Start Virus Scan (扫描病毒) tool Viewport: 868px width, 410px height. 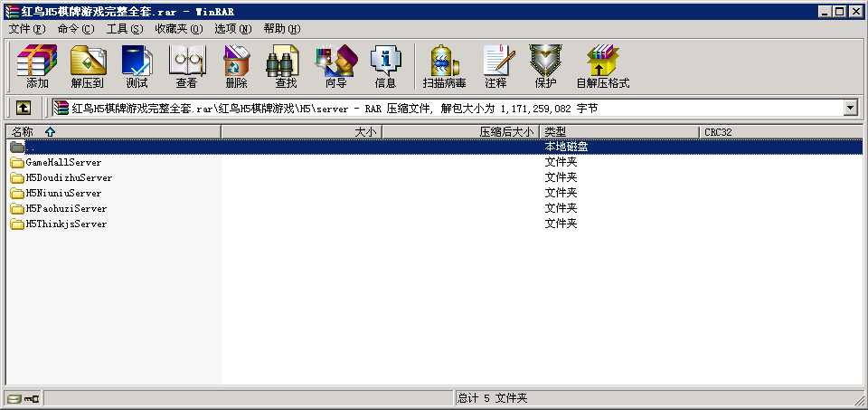(x=444, y=67)
